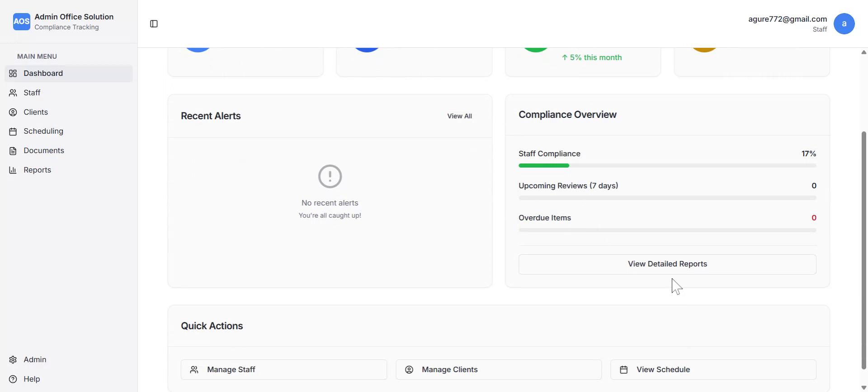This screenshot has height=392, width=868.
Task: Click the Compliance Overview heading
Action: [567, 115]
